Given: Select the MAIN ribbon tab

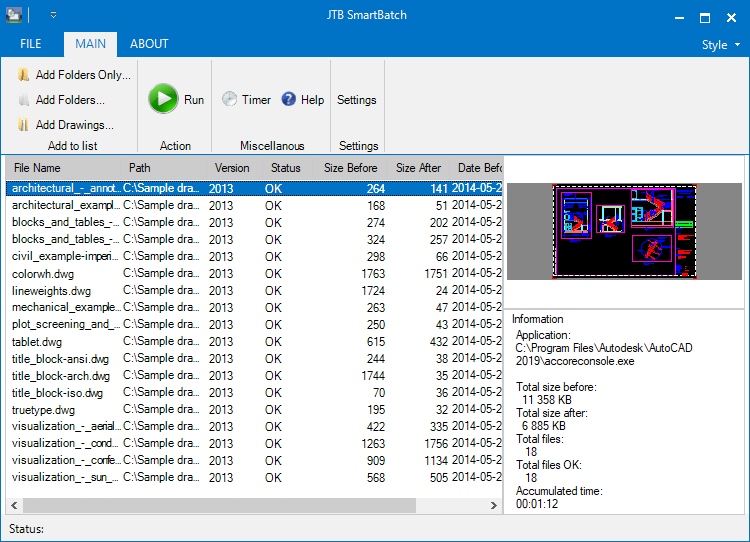Looking at the screenshot, I should tap(90, 44).
